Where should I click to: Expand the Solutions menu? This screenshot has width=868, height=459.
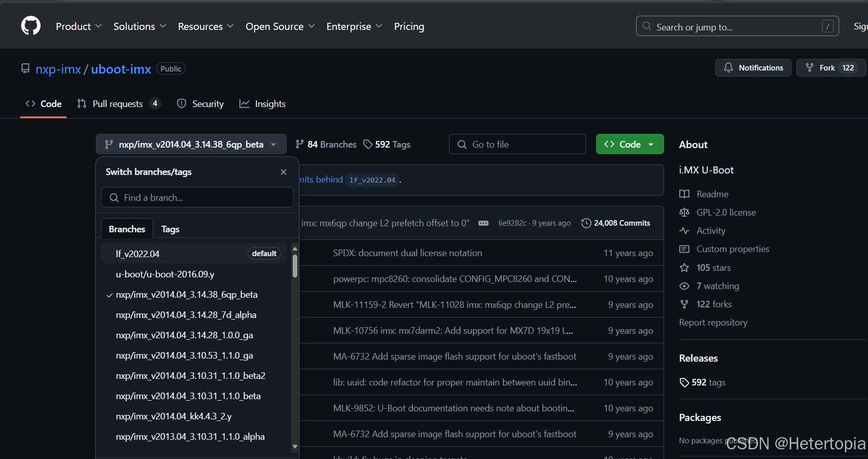pos(140,26)
